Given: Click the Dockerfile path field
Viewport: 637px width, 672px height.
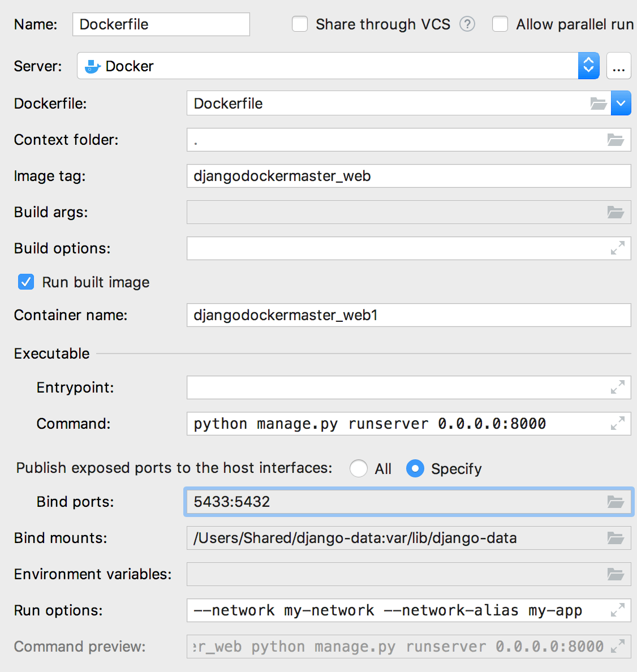Looking at the screenshot, I should click(399, 104).
